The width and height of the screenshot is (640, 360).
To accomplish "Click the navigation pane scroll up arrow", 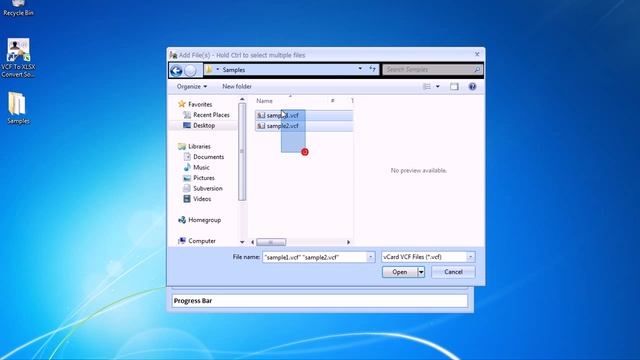I will pyautogui.click(x=242, y=99).
